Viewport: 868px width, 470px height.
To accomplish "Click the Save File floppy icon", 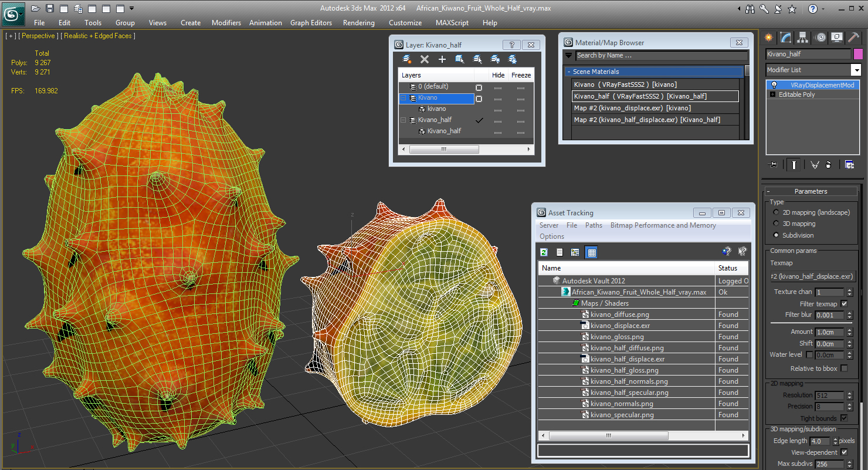I will click(x=50, y=8).
